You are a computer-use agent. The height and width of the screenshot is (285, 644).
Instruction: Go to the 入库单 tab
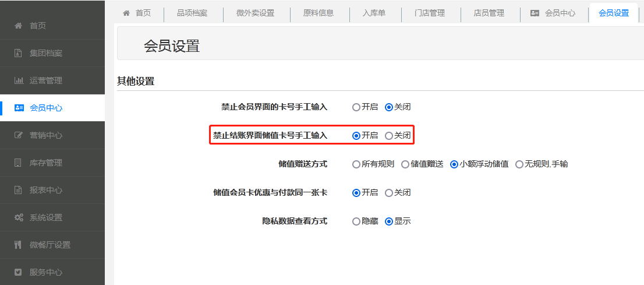pos(374,13)
